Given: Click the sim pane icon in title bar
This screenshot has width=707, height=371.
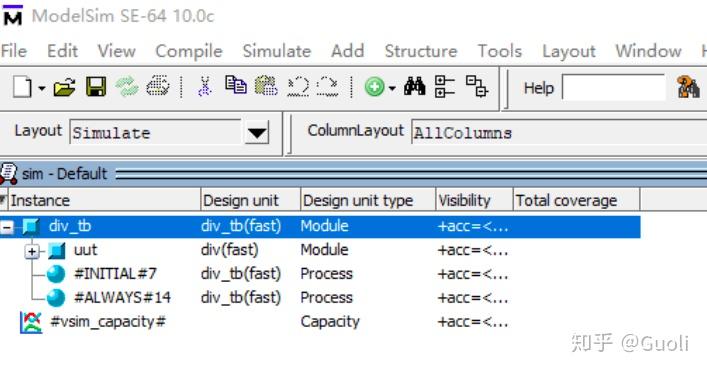Looking at the screenshot, I should click(9, 174).
